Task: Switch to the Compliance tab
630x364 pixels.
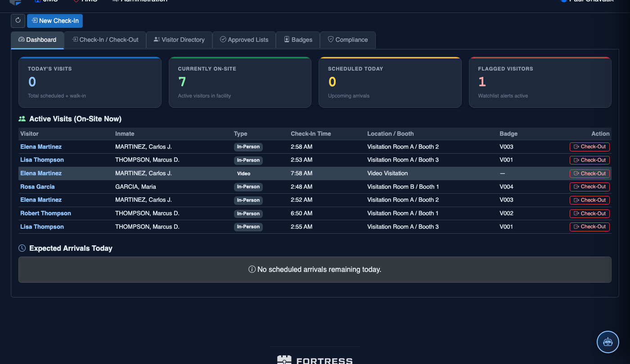Action: pyautogui.click(x=348, y=40)
